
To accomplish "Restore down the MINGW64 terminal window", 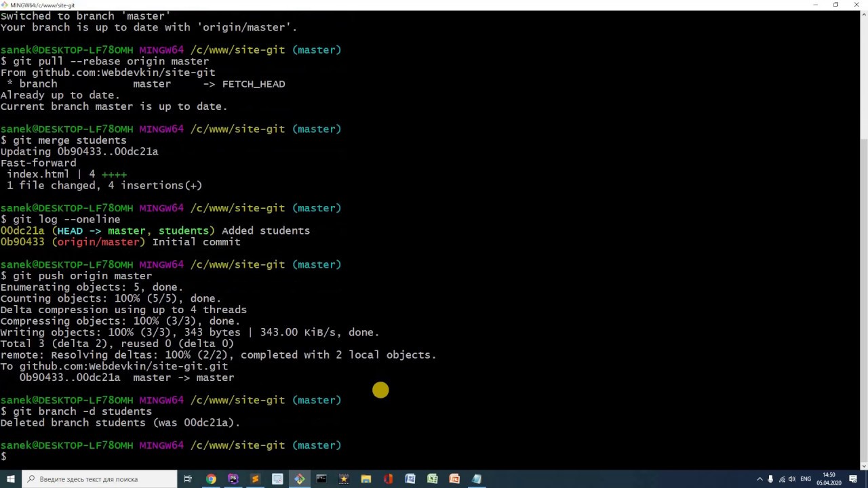I will pos(836,5).
